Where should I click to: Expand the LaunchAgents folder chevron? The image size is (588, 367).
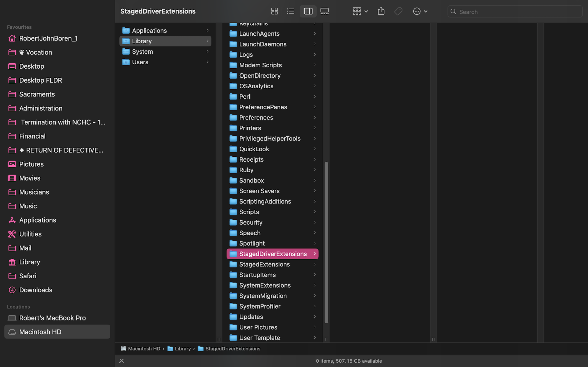pyautogui.click(x=315, y=33)
